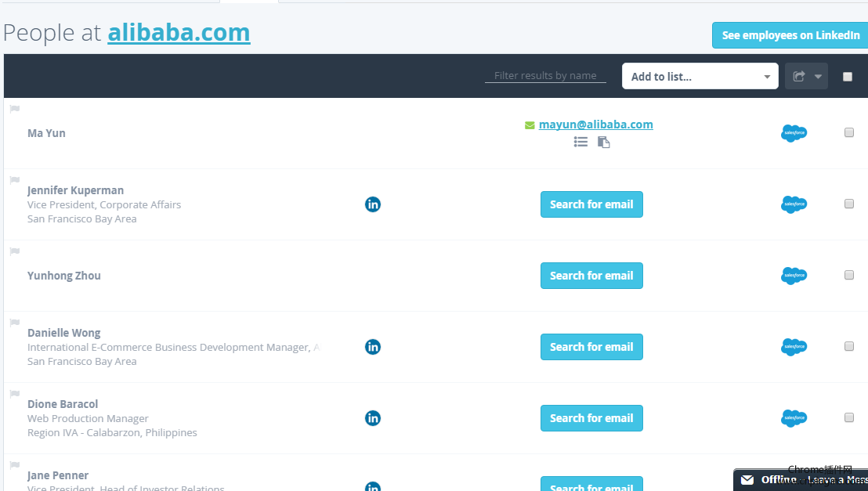The height and width of the screenshot is (491, 868).
Task: Expand the export options arrow
Action: click(818, 77)
